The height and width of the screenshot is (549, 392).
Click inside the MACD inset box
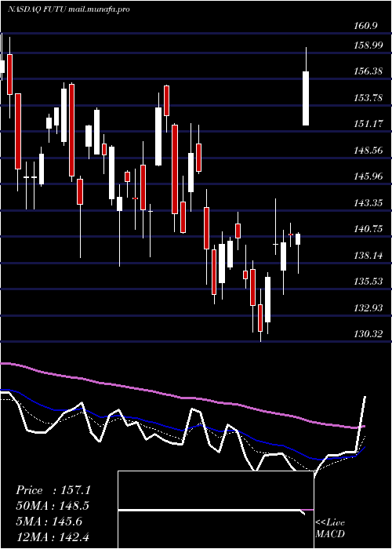(216, 510)
